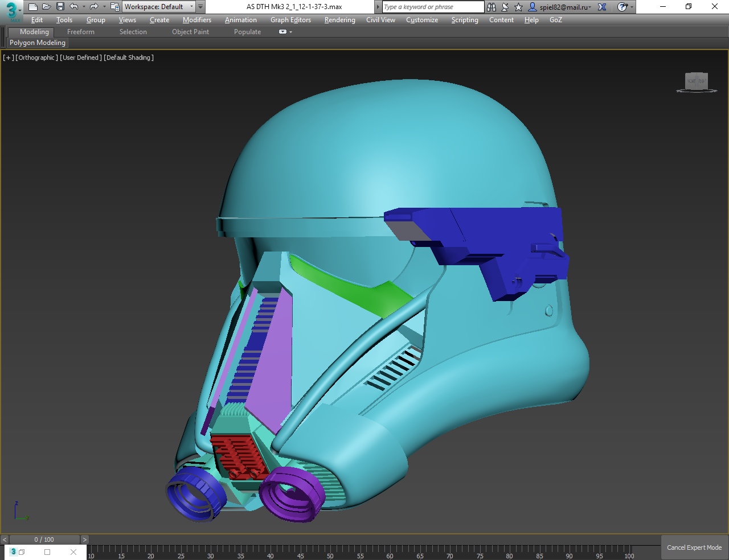The height and width of the screenshot is (560, 729).
Task: Click the ribbon display options toggle icon
Action: [x=282, y=32]
